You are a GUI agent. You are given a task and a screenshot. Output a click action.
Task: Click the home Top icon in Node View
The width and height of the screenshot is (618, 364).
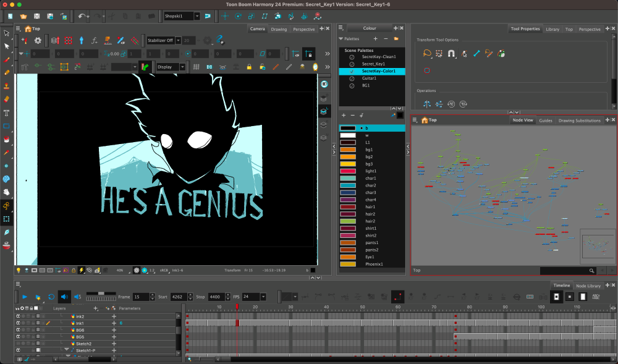click(x=425, y=120)
